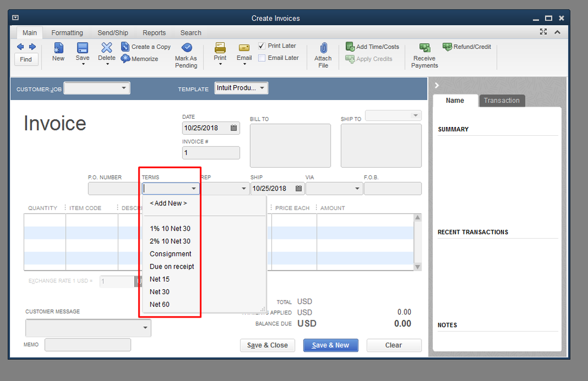The height and width of the screenshot is (381, 588).
Task: Click the P.O. NUMBER field
Action: coord(114,188)
